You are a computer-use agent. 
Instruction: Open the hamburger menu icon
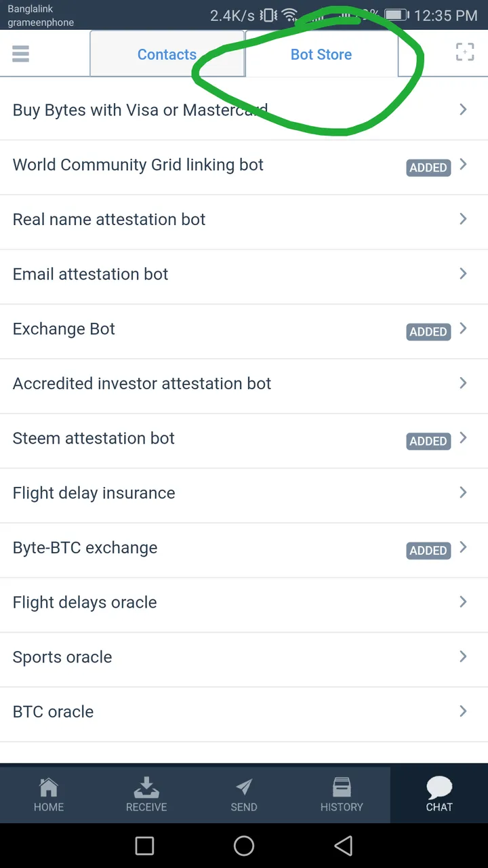point(20,53)
